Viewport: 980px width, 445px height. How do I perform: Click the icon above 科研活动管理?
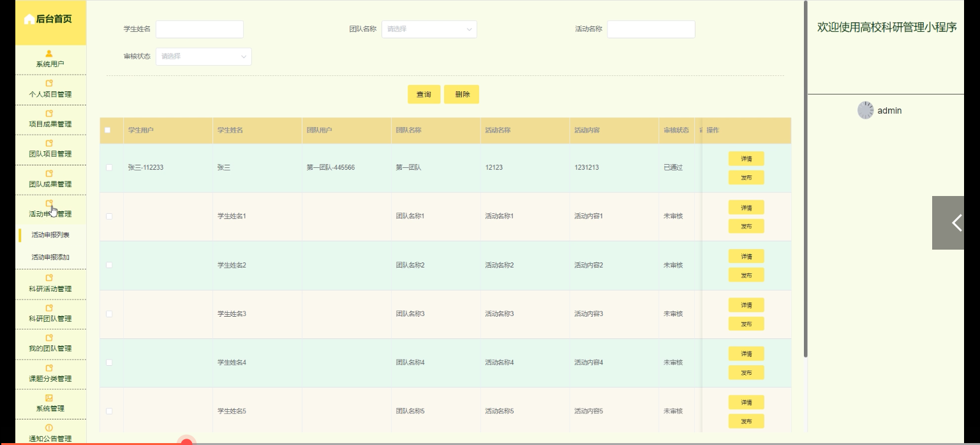[x=50, y=278]
